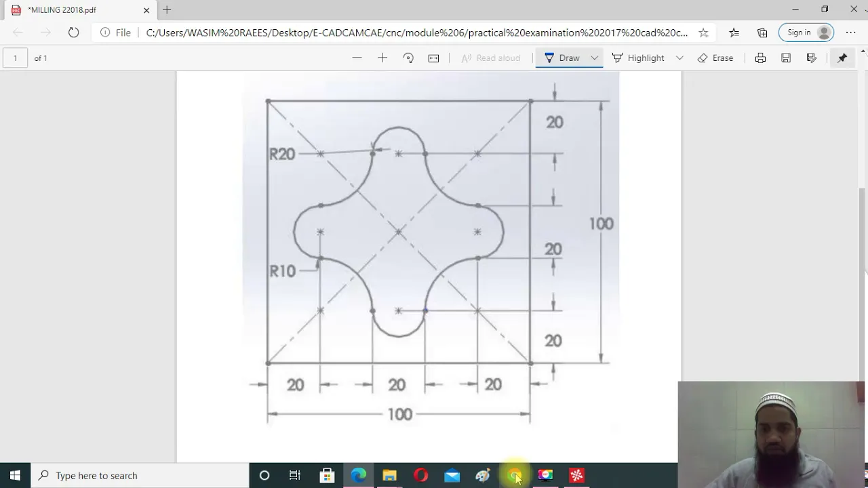This screenshot has width=868, height=488.
Task: Select the Erase tool
Action: click(715, 58)
